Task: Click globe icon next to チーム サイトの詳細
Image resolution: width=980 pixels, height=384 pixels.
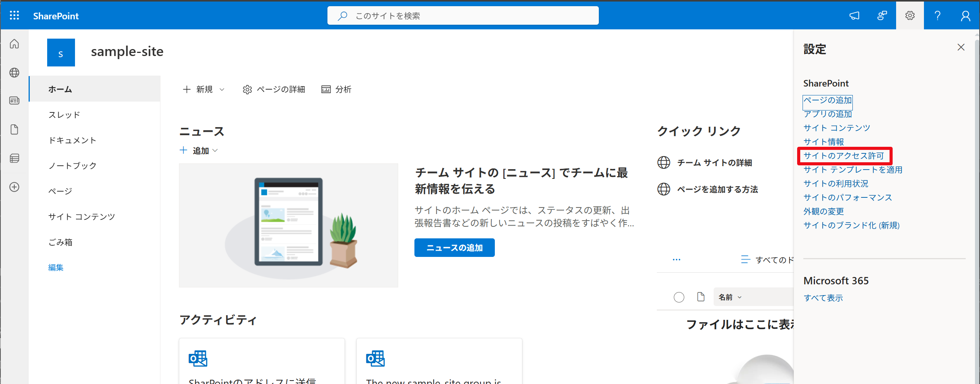Action: [664, 163]
